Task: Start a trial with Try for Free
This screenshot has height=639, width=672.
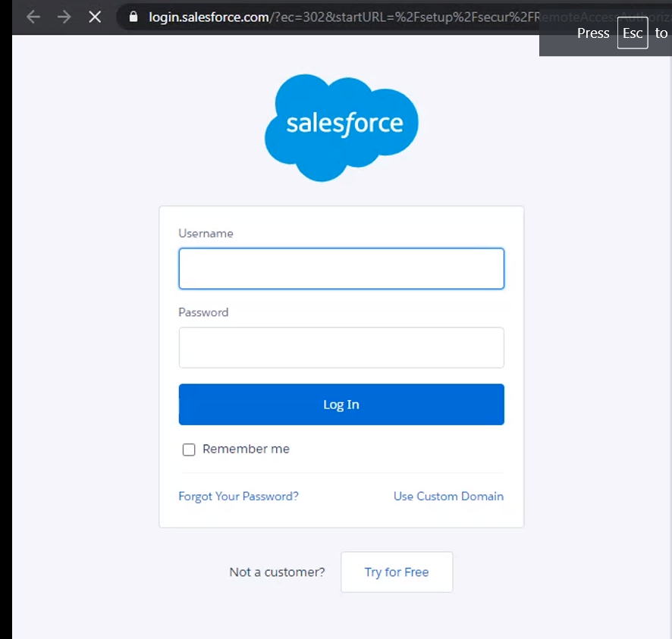Action: (x=397, y=572)
